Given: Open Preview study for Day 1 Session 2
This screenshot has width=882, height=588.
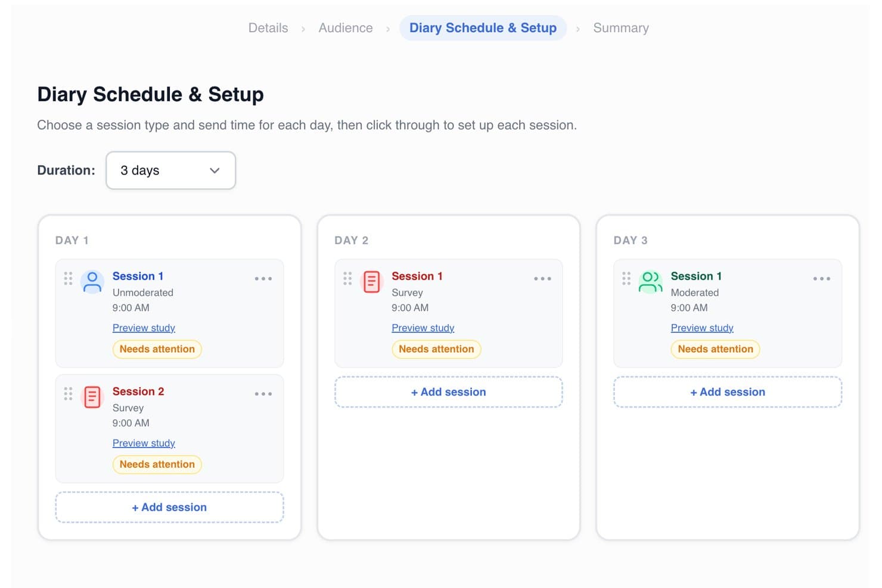Looking at the screenshot, I should tap(144, 443).
